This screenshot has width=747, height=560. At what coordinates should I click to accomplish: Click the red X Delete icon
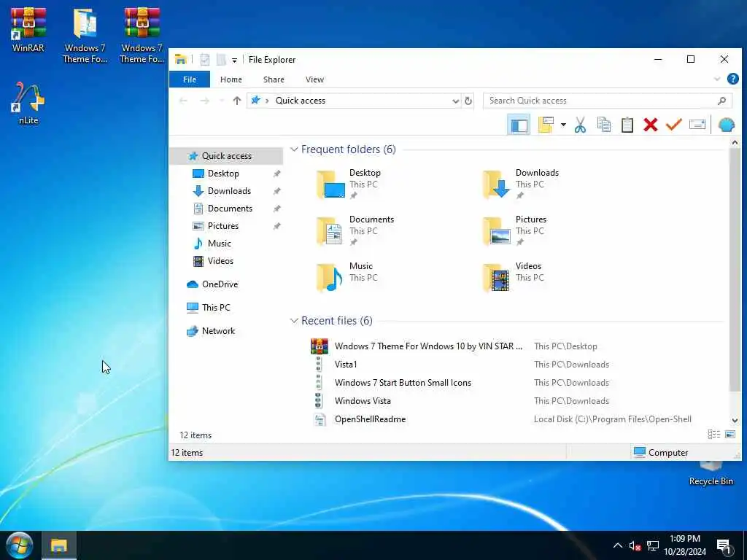650,125
